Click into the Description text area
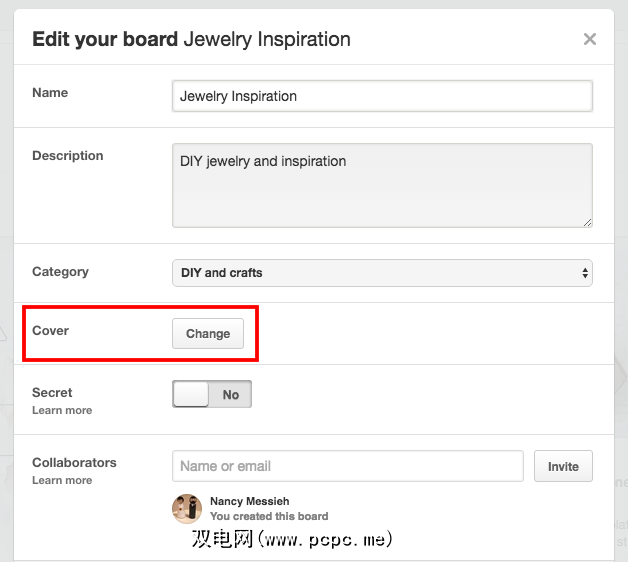The height and width of the screenshot is (562, 628). pos(382,185)
